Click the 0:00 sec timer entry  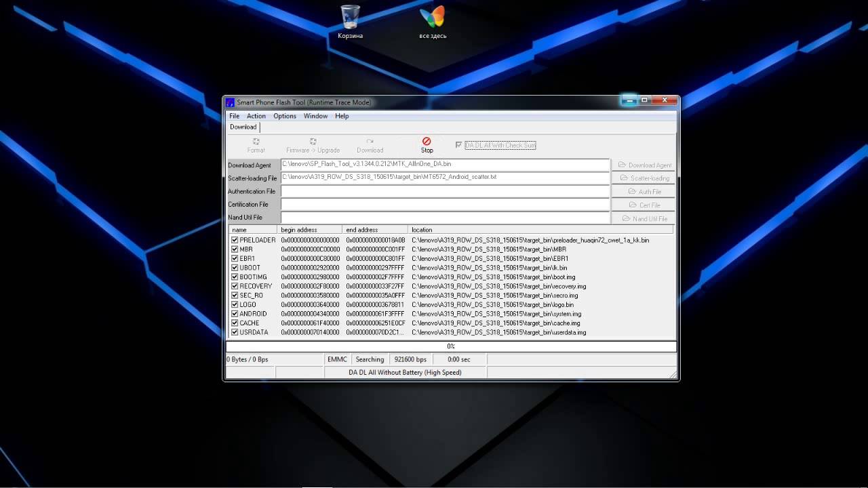pyautogui.click(x=459, y=359)
